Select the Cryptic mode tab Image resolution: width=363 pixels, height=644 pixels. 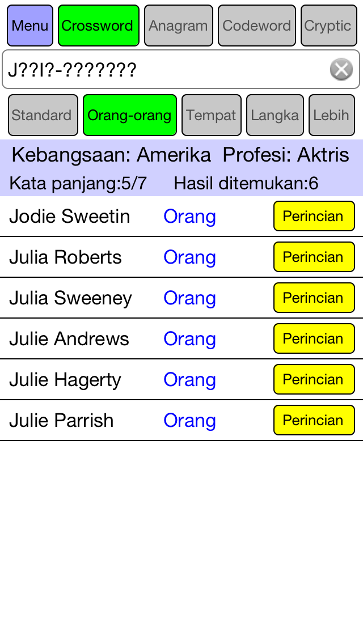[328, 26]
